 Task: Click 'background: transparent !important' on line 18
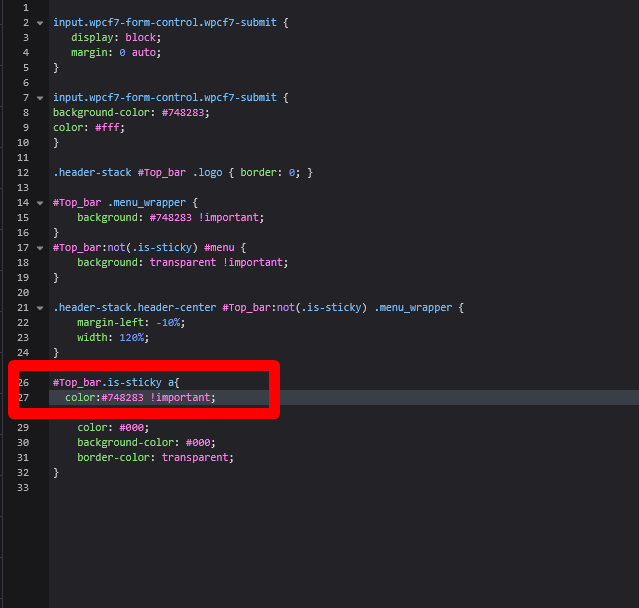(x=182, y=262)
